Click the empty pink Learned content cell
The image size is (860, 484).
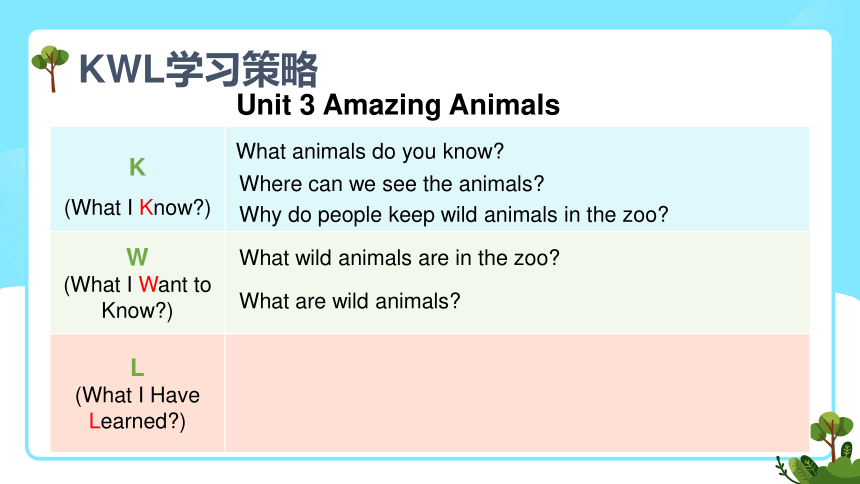click(x=517, y=393)
